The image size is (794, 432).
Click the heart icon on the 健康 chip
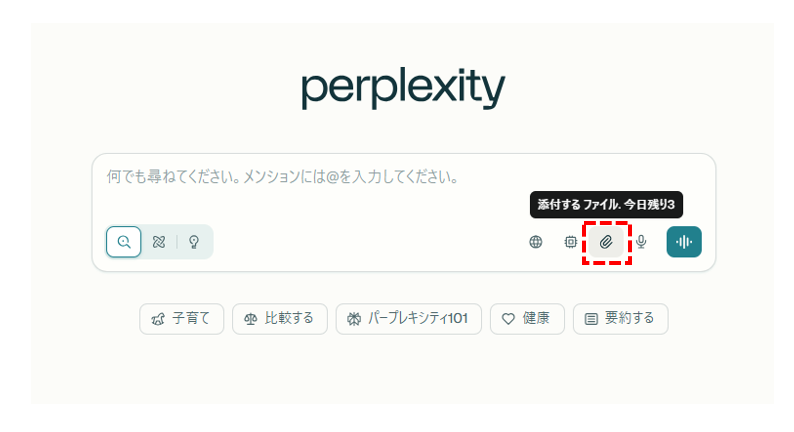(508, 319)
